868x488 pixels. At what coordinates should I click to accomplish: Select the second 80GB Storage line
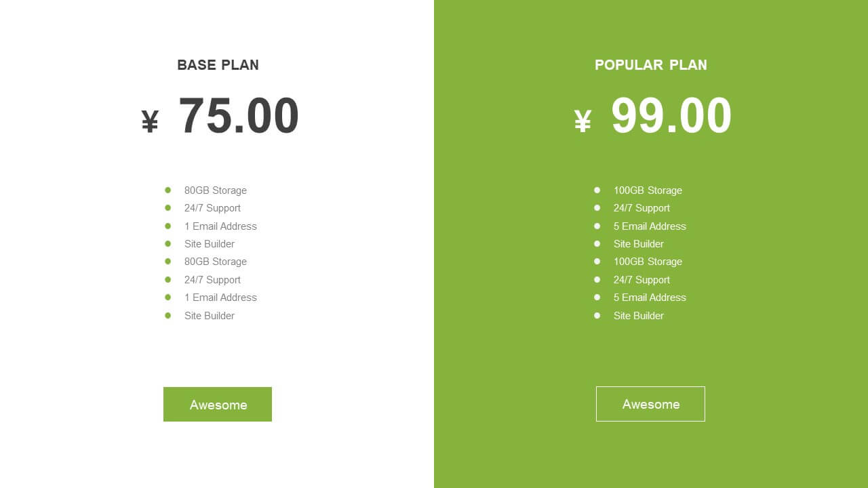tap(216, 262)
